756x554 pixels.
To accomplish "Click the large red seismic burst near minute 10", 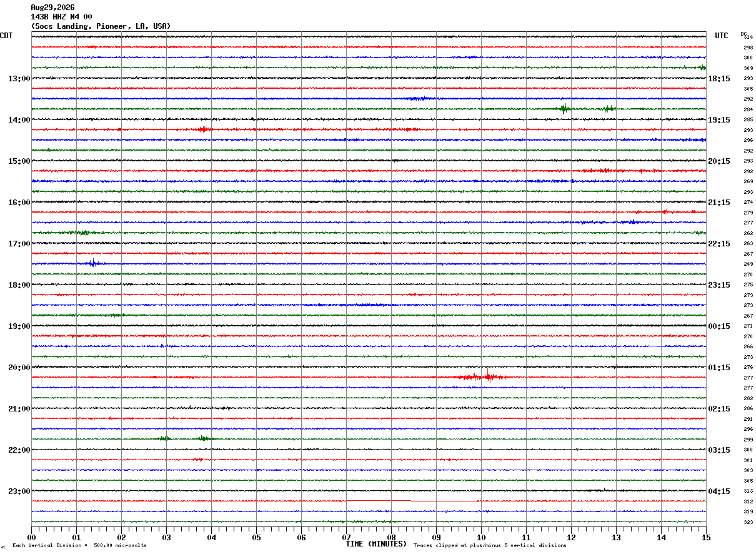I will click(480, 376).
